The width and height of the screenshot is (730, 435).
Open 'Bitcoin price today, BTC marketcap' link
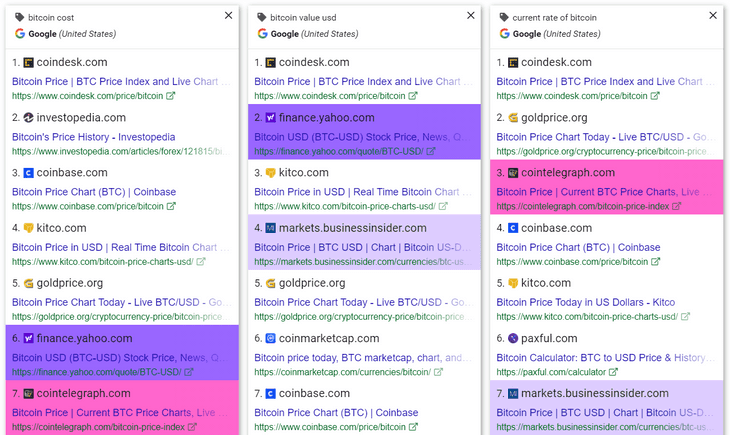pyautogui.click(x=363, y=358)
